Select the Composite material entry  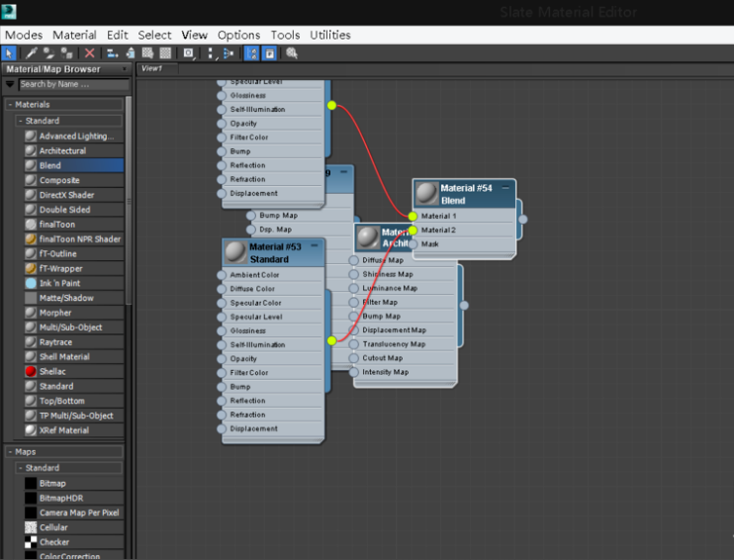tap(74, 180)
